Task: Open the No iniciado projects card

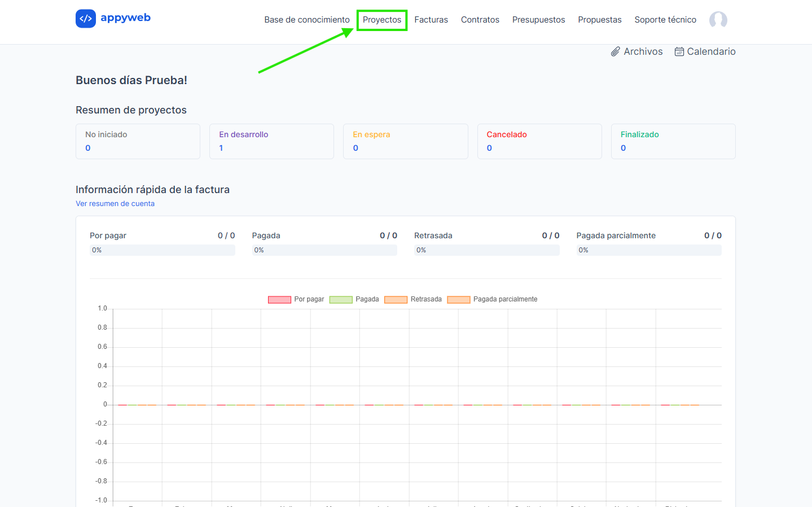Action: [138, 141]
